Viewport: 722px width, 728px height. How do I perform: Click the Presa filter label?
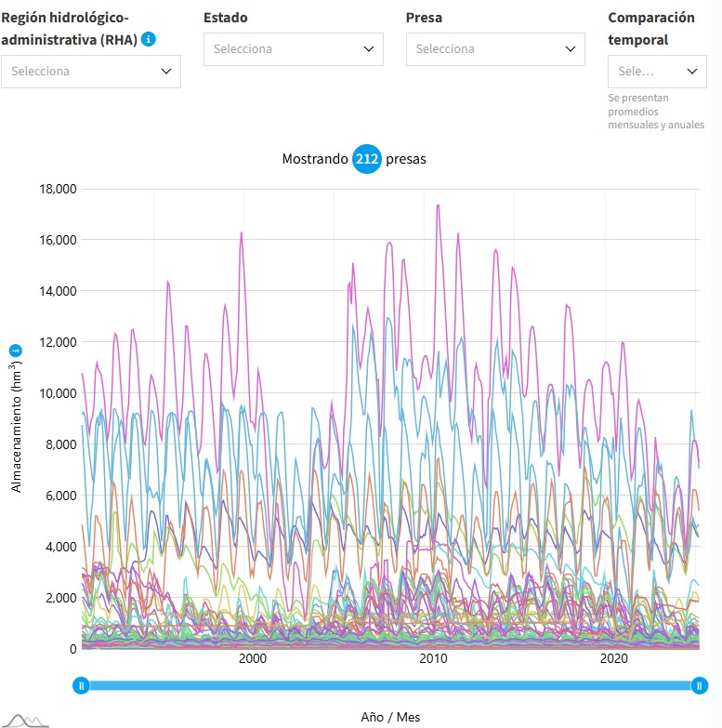coord(424,18)
